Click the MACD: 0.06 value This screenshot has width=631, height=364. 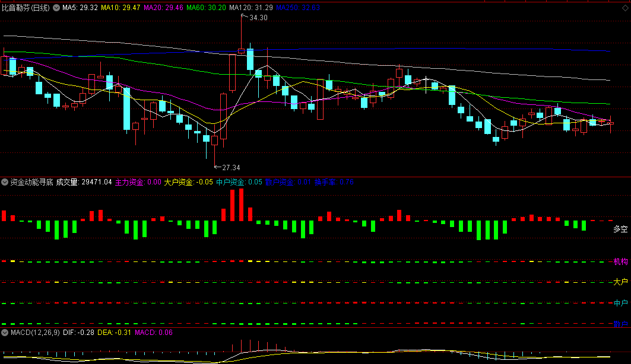click(153, 332)
